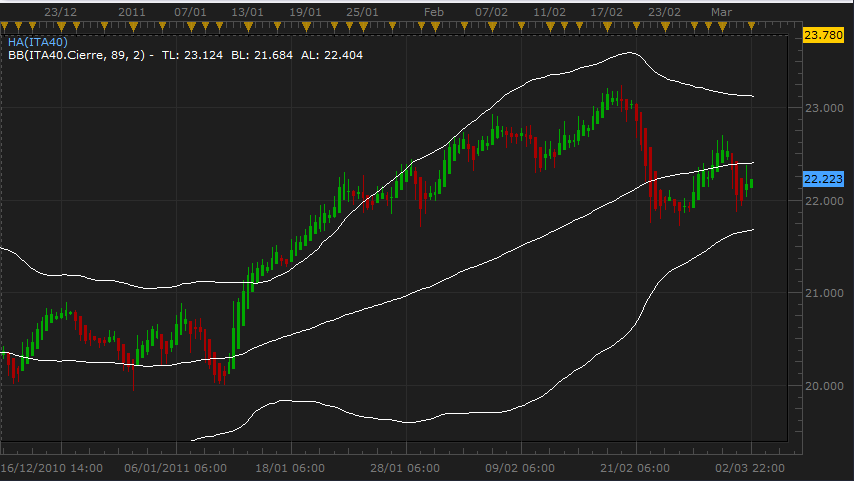Click the 13/01 top timeline label
The image size is (854, 481).
pyautogui.click(x=247, y=12)
